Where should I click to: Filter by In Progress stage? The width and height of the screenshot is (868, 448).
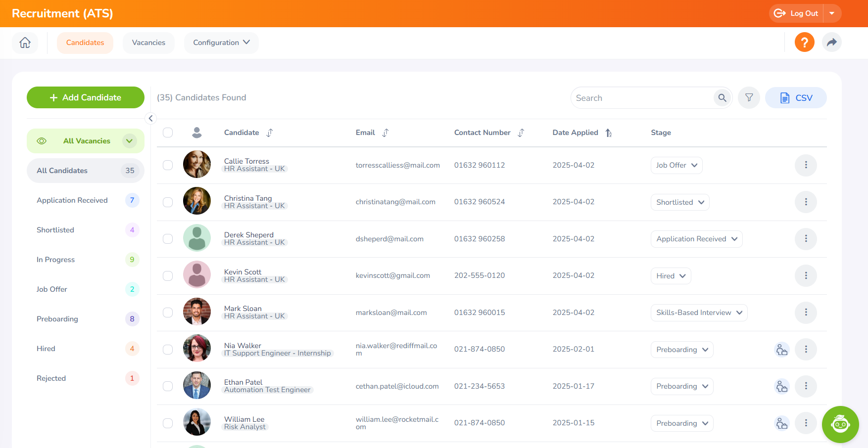(x=56, y=260)
